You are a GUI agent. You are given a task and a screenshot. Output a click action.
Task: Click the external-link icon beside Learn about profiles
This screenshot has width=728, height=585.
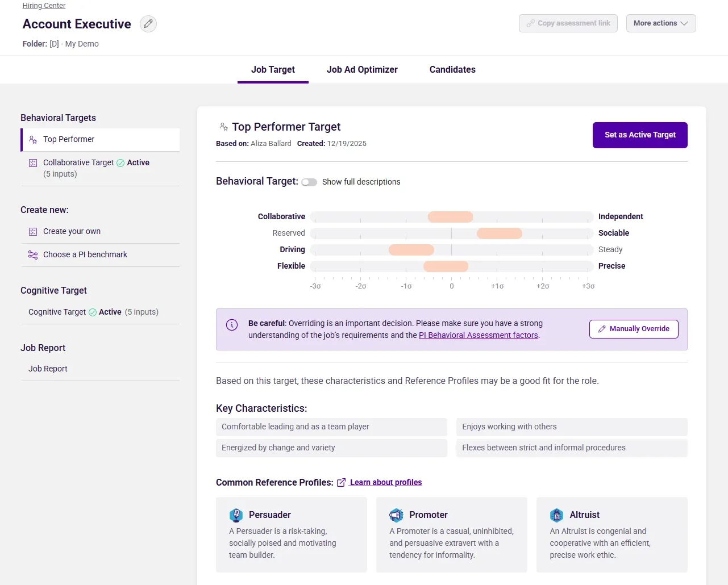341,482
